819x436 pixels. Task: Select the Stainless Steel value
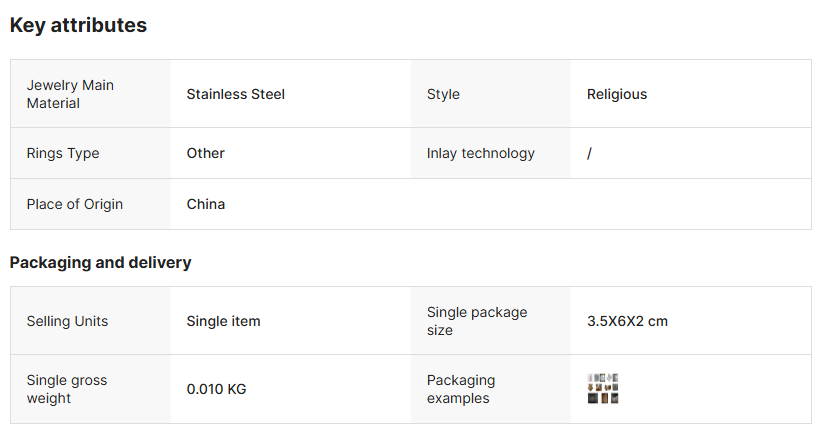tap(236, 94)
